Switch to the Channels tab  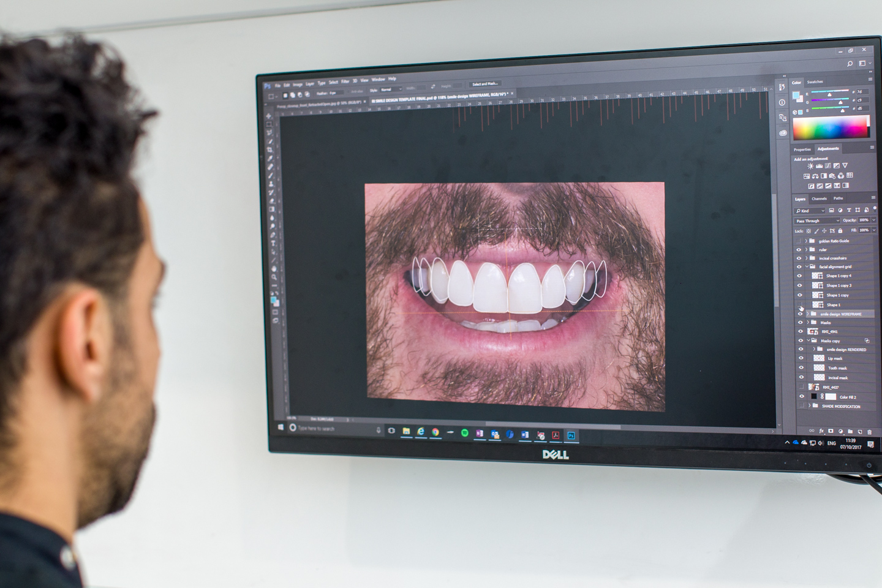tap(819, 198)
